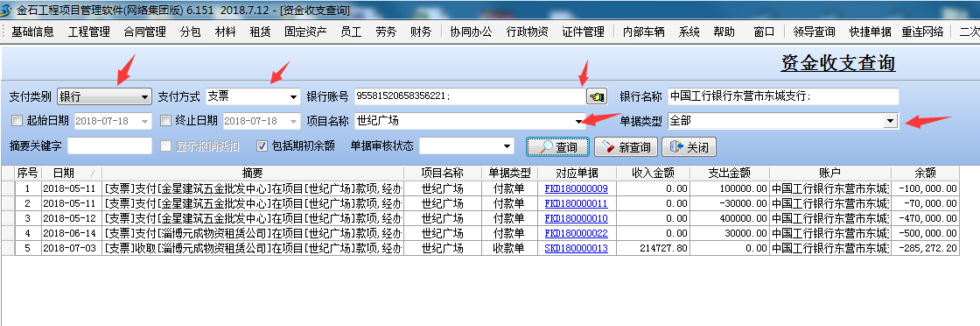Enable the 起始日期 checkbox

[17, 120]
